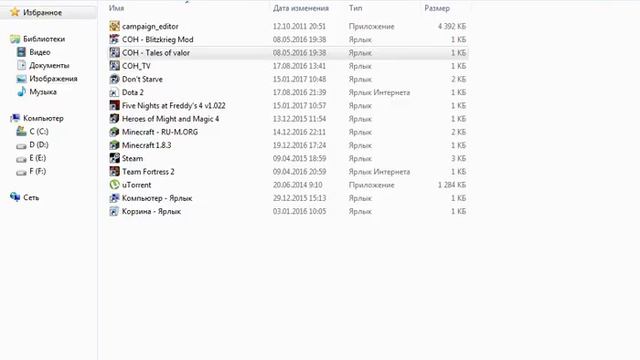
Task: Click the date 03.01.2016 10:05
Action: click(x=299, y=211)
